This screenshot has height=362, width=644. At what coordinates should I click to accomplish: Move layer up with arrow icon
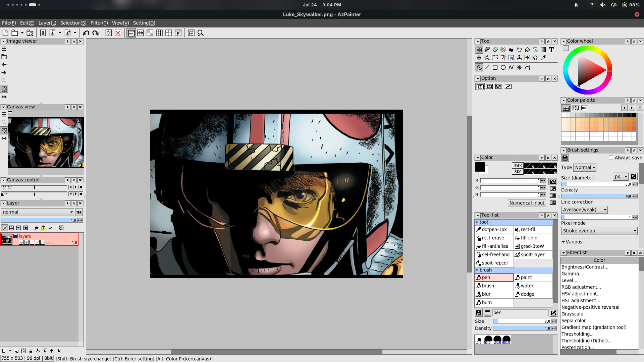click(52, 351)
